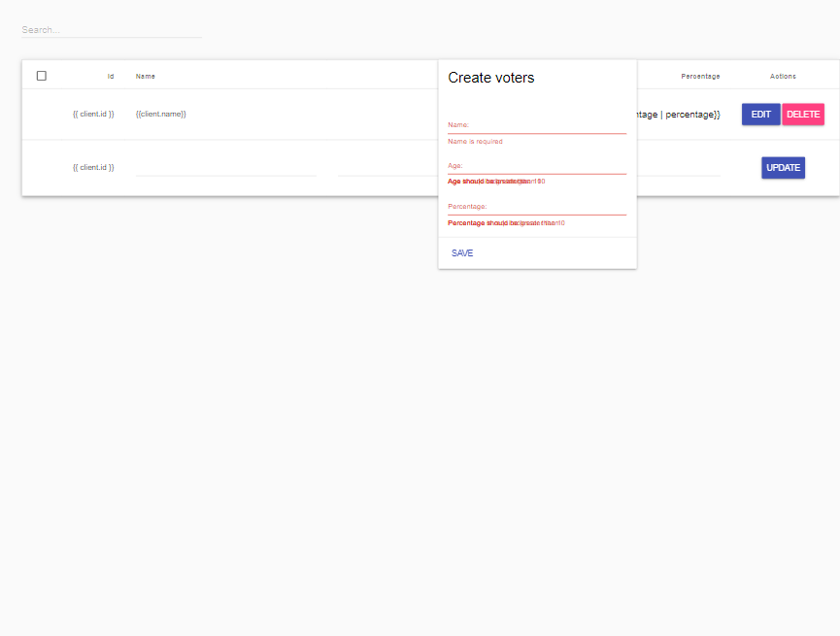This screenshot has width=840, height=636.
Task: Click the blue EDIT button
Action: coord(760,115)
